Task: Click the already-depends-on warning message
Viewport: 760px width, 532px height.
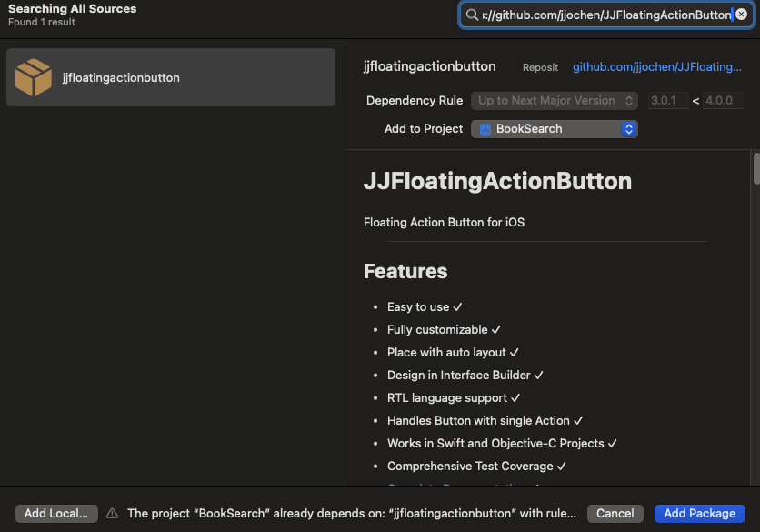Action: point(351,513)
